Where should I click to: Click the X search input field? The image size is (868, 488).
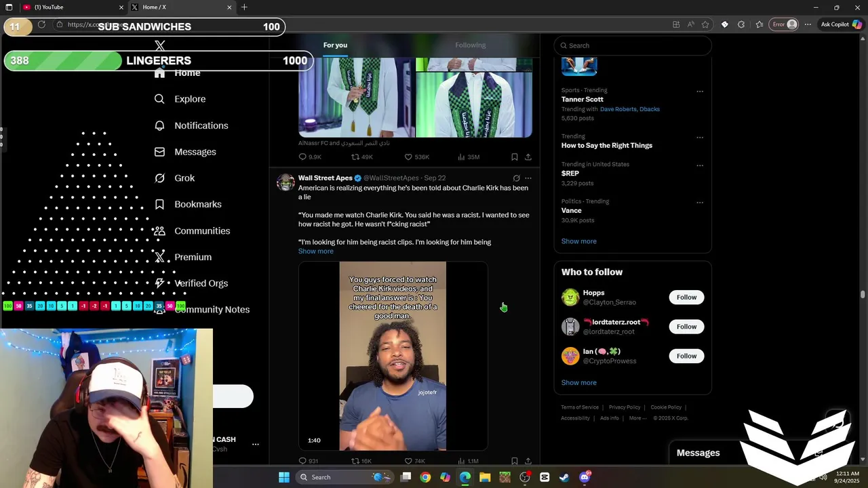633,45
